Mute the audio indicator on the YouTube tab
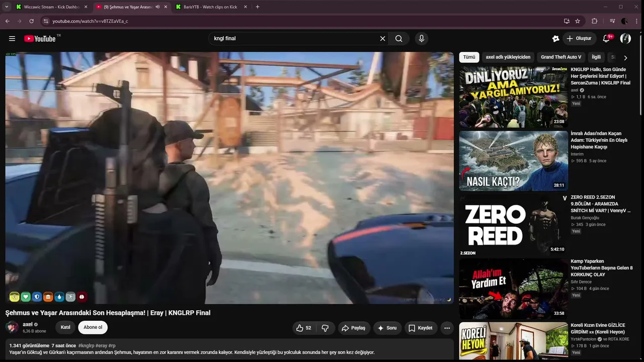 [x=157, y=7]
